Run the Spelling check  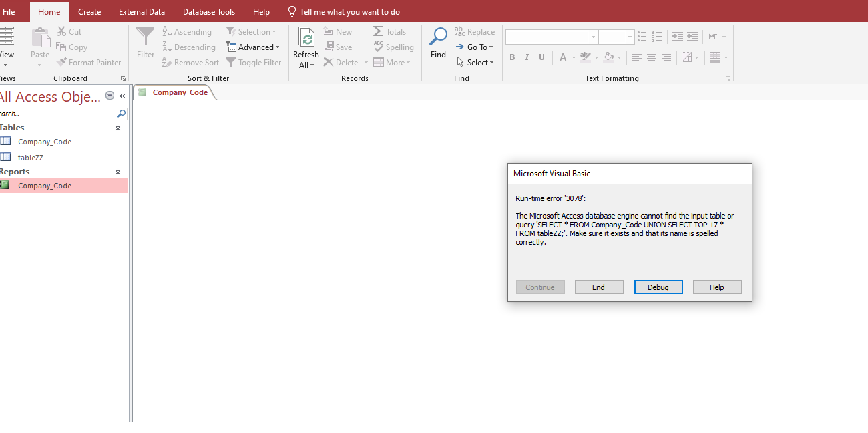click(x=393, y=47)
